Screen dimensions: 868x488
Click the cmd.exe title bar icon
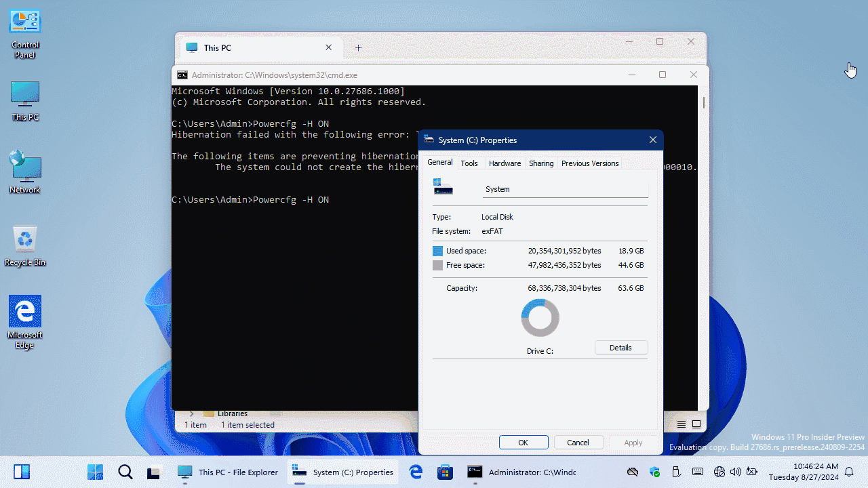pos(182,75)
